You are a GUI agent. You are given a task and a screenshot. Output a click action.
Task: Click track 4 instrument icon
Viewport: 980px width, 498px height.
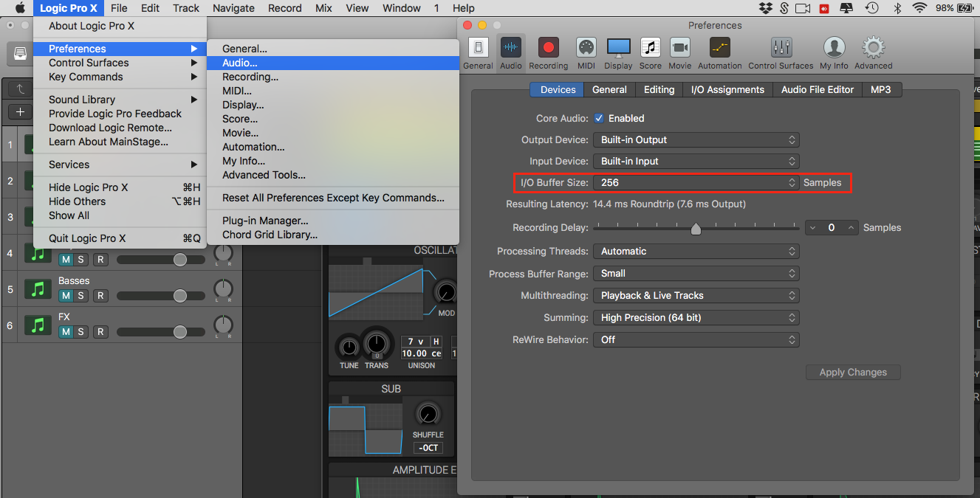click(38, 253)
